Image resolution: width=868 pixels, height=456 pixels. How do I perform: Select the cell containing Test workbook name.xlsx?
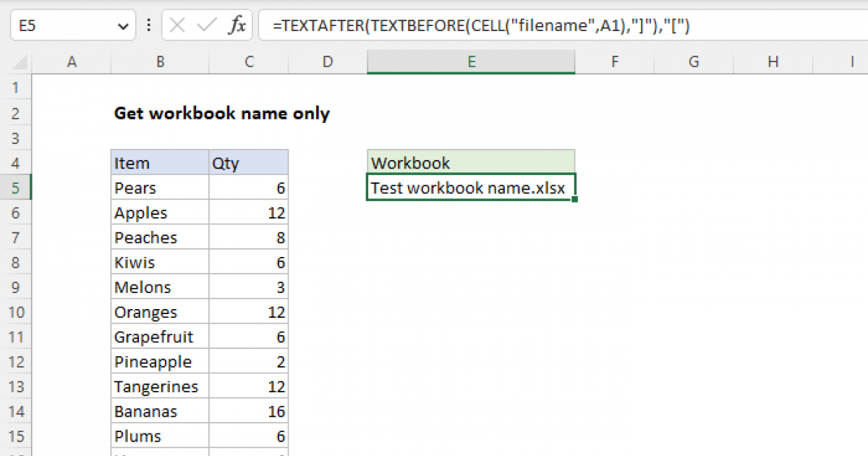tap(471, 188)
